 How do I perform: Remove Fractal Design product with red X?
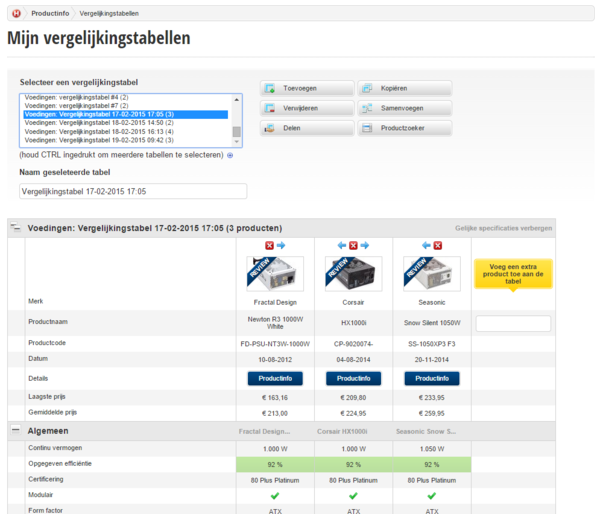pyautogui.click(x=269, y=245)
